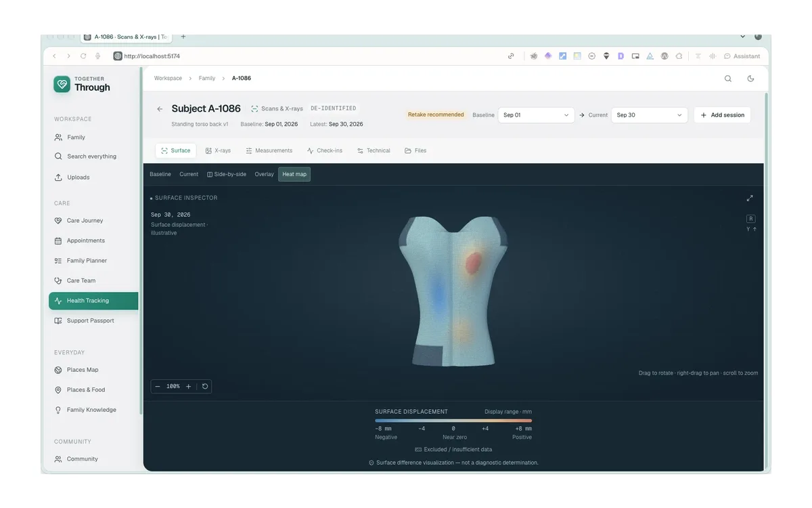The width and height of the screenshot is (812, 508).
Task: Open Appointments in the sidebar
Action: point(93,240)
